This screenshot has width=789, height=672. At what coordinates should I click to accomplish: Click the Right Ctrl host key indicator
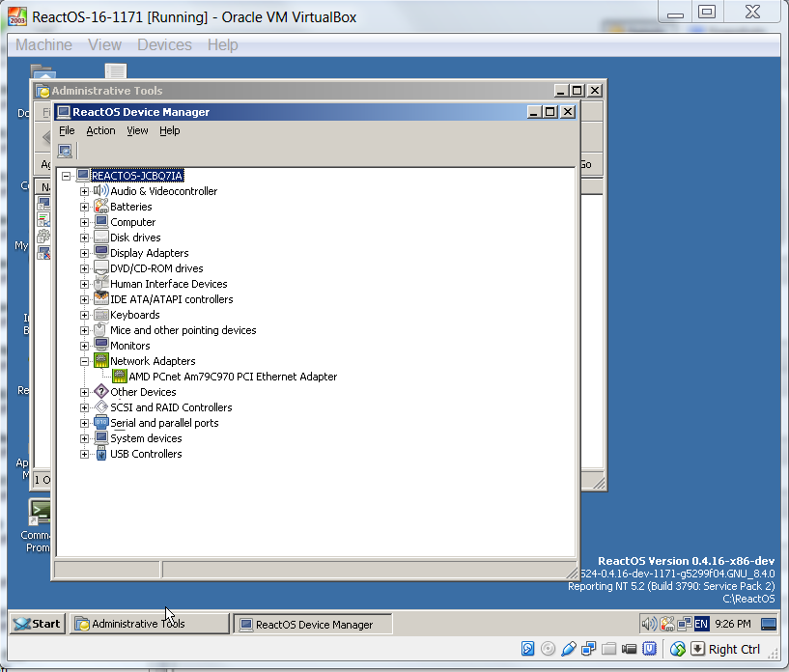[734, 650]
